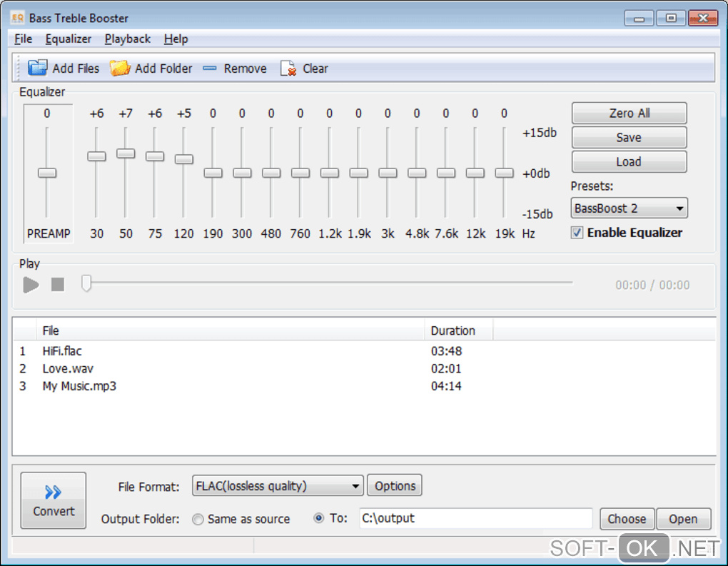Open the File menu
This screenshot has width=728, height=566.
click(x=24, y=39)
